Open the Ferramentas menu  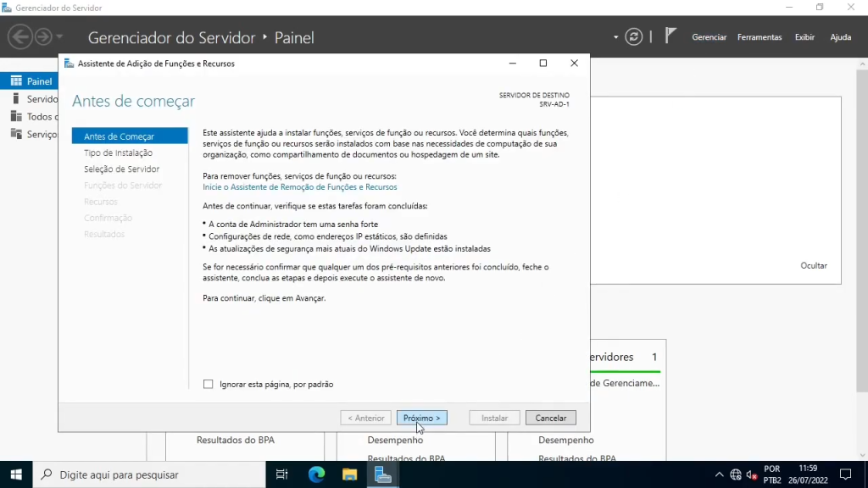[759, 37]
